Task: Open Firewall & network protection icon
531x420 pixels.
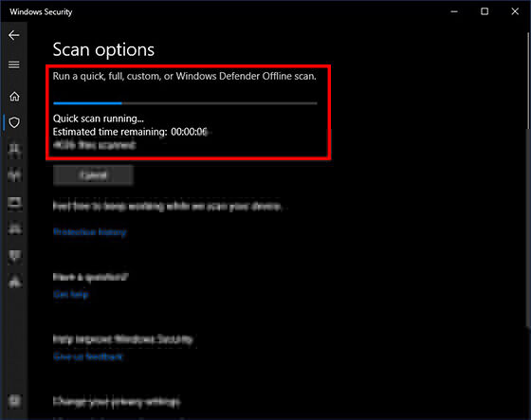Action: pos(15,175)
